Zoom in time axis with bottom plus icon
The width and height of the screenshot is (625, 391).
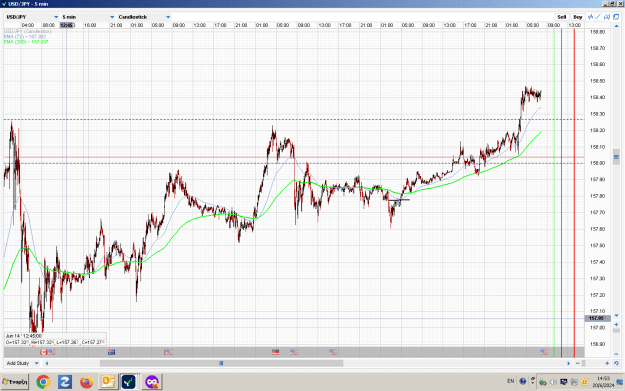(x=607, y=363)
